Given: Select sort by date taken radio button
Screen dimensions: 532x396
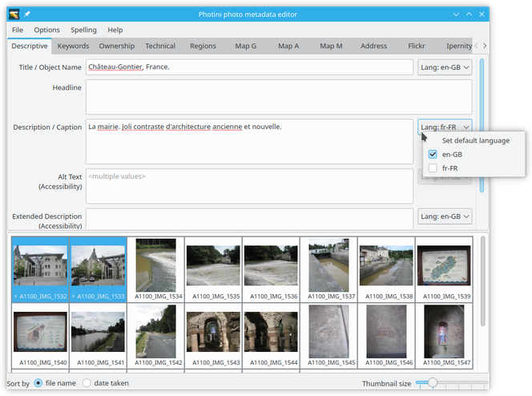Looking at the screenshot, I should coord(87,383).
